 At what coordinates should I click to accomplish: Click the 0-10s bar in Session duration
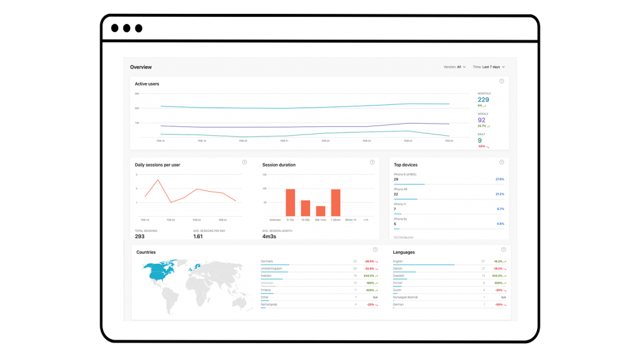[x=291, y=202]
